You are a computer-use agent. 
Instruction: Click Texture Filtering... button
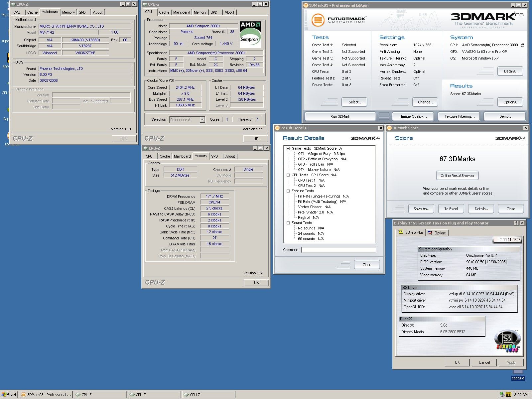coord(460,116)
